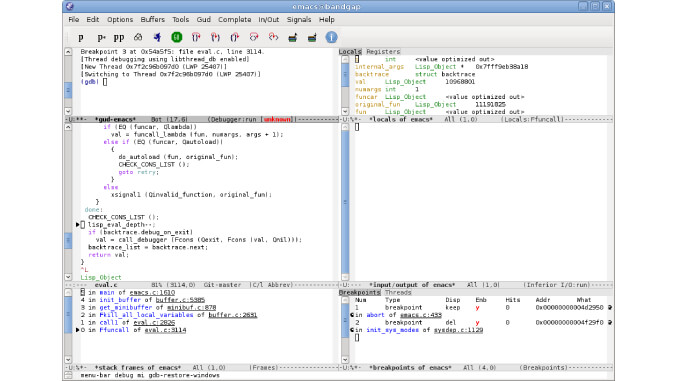Open the Options menu
The height and width of the screenshot is (381, 678).
point(120,19)
